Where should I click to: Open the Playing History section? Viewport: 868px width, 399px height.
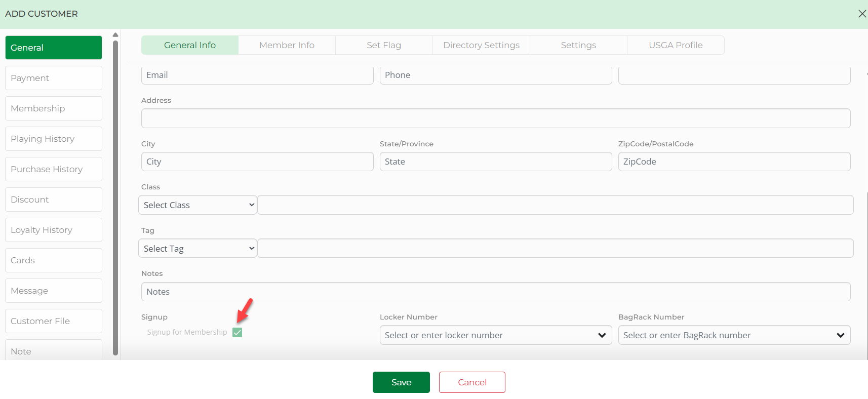(54, 139)
